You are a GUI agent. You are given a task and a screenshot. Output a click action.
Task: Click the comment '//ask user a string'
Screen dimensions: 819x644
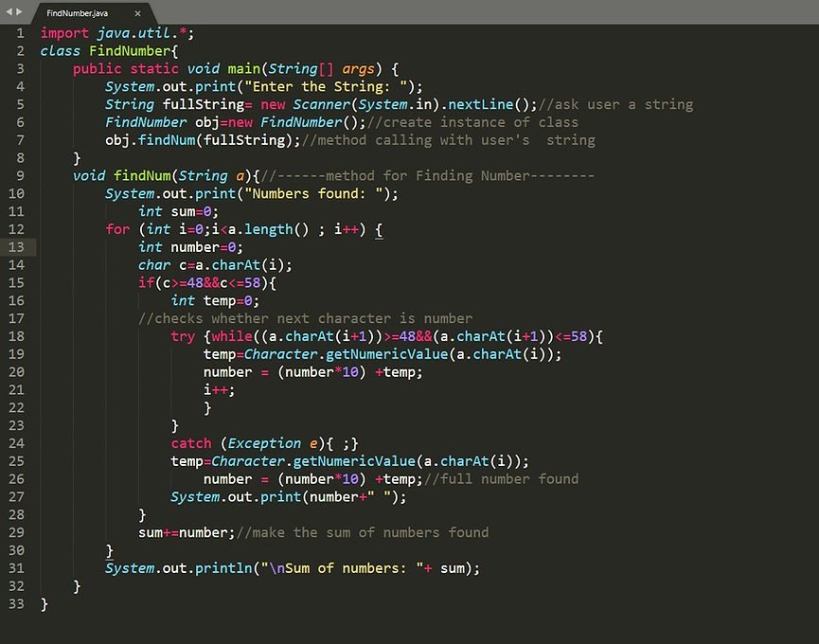[x=615, y=104]
